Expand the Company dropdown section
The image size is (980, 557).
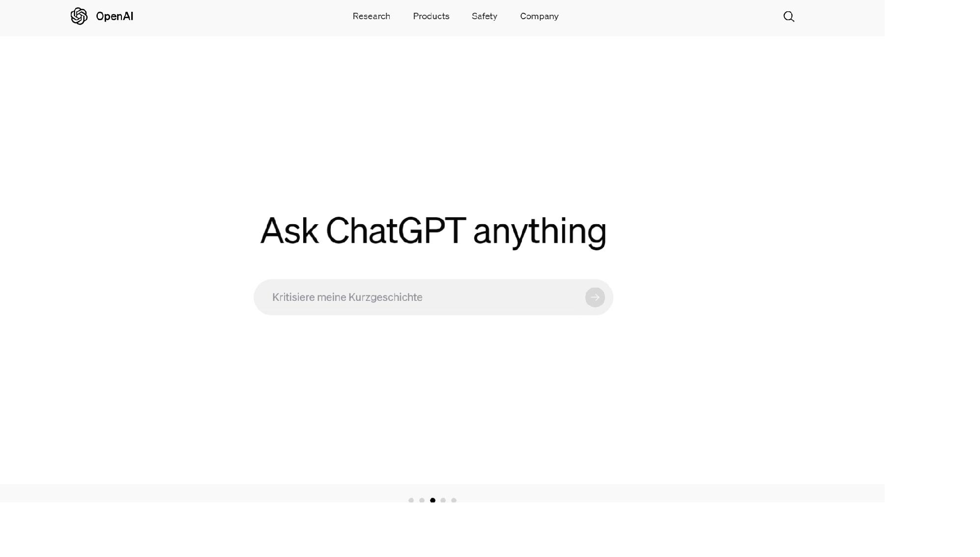[x=539, y=16]
